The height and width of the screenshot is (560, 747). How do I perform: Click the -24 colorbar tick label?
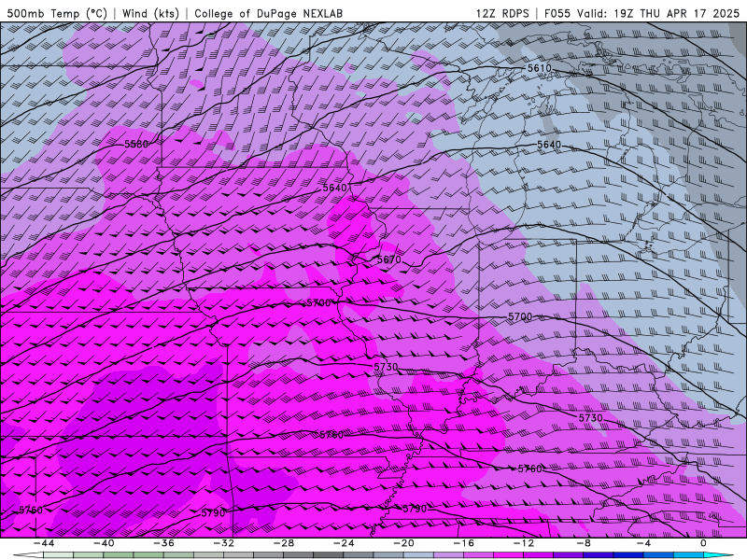344,543
